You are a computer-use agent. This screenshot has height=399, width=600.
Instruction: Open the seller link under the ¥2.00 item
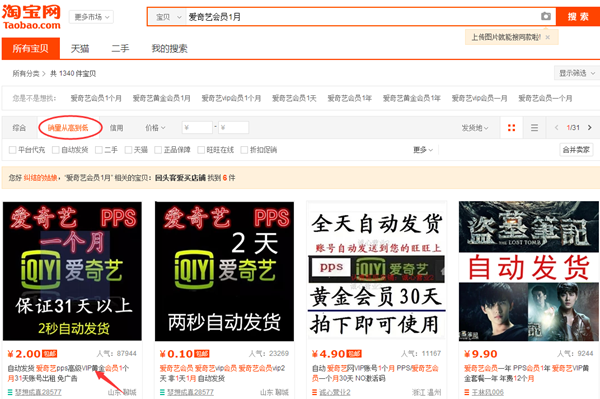click(38, 392)
